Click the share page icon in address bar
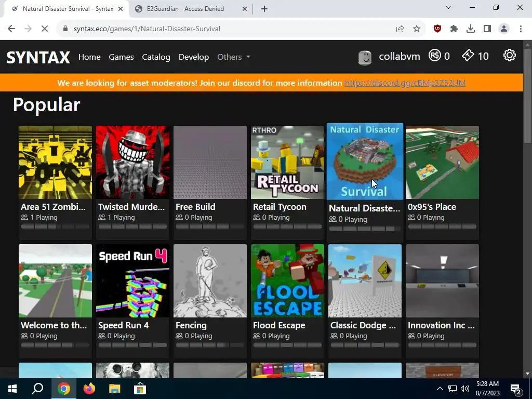The height and width of the screenshot is (399, 532). (400, 29)
